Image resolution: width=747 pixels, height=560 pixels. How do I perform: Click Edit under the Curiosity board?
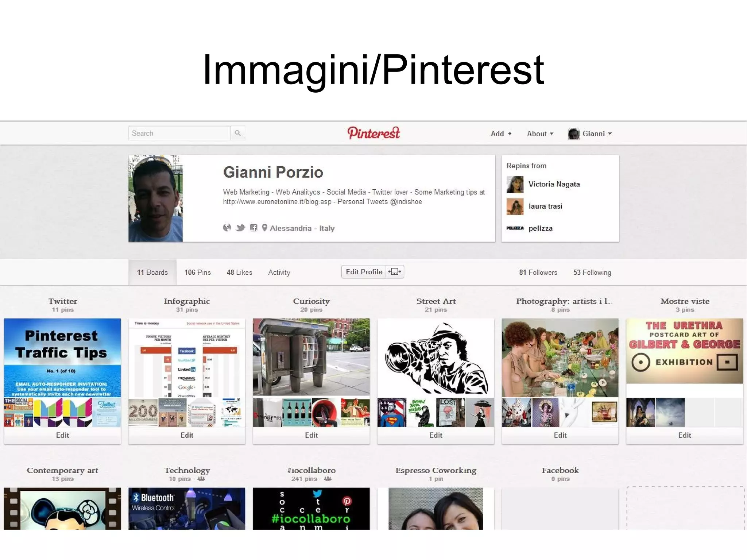coord(311,435)
